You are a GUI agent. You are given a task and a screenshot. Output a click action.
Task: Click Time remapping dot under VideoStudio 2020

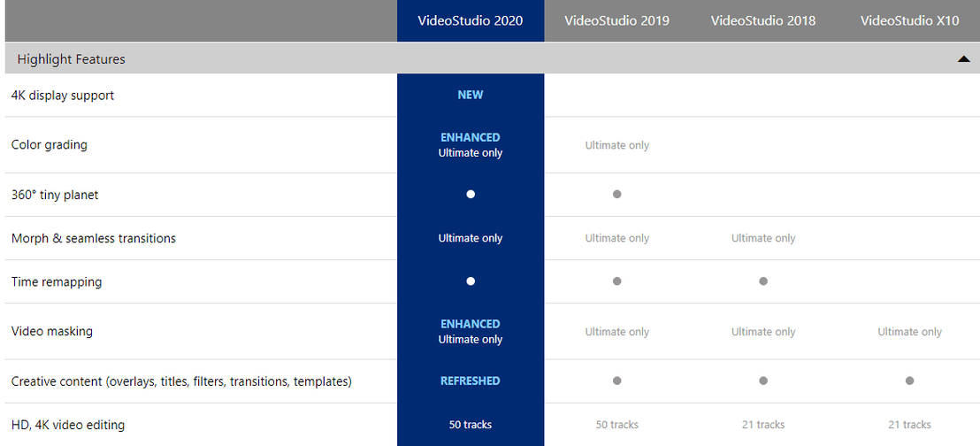[471, 281]
